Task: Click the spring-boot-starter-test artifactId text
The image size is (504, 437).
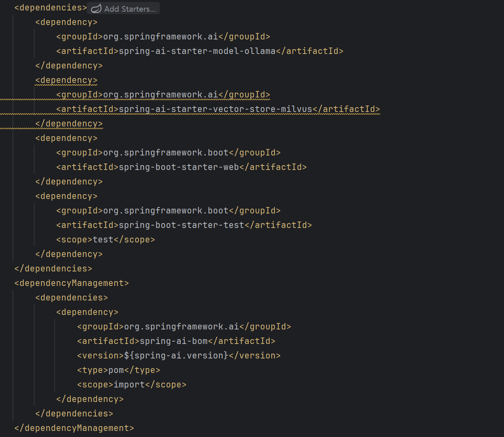Action: coord(182,225)
